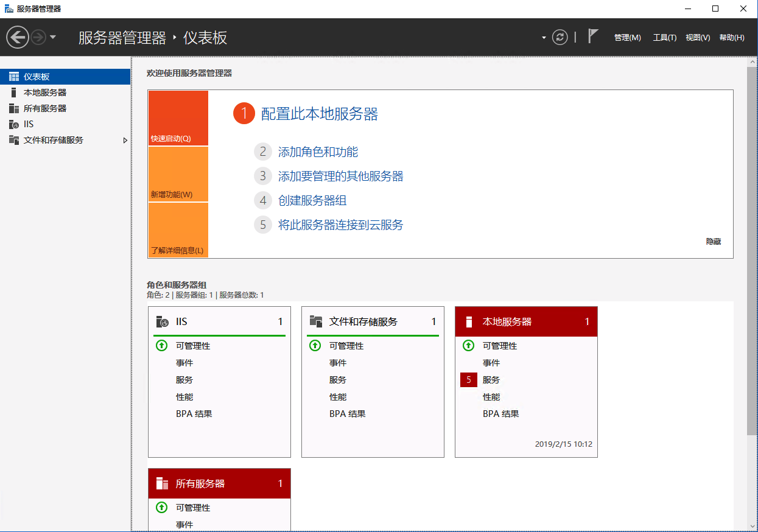Select the 文件和存储服务 icon in the sidebar
This screenshot has height=532, width=758.
coord(14,140)
